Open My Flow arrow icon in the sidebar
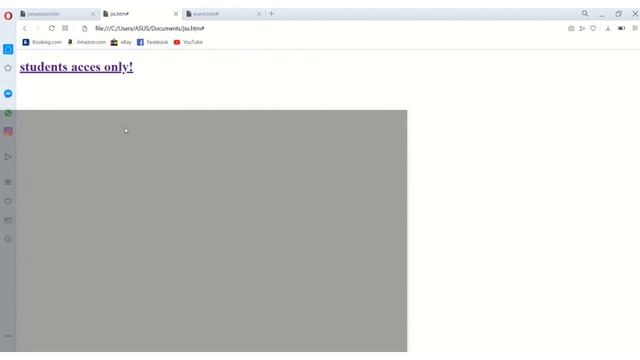 8,157
